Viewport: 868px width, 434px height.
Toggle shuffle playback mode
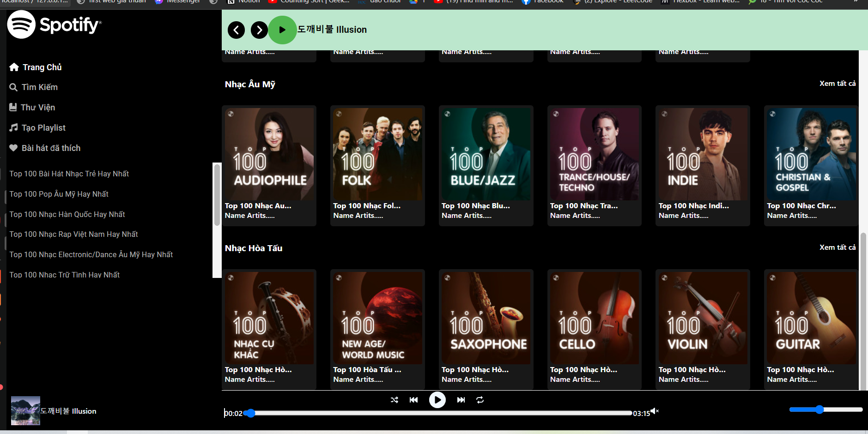pos(394,399)
